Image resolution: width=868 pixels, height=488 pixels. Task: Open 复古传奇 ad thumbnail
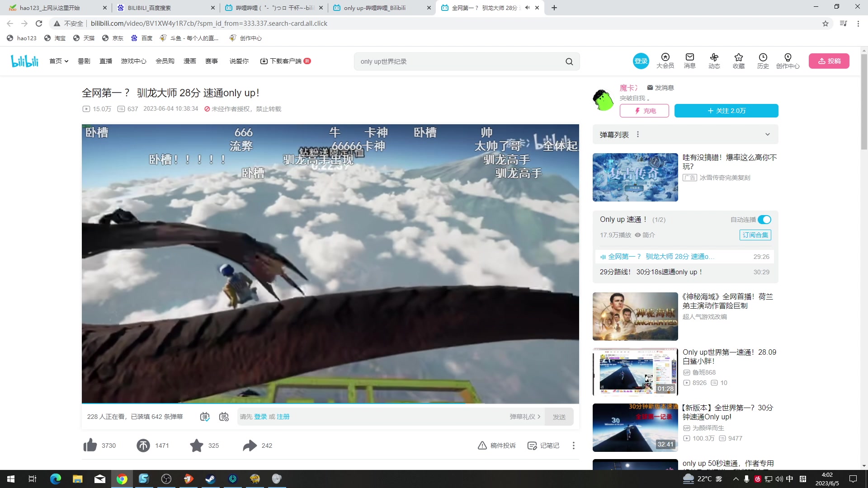(x=635, y=177)
